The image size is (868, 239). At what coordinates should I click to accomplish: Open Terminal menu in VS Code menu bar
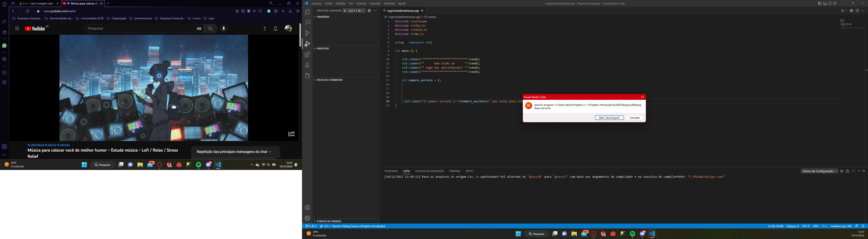tap(389, 3)
